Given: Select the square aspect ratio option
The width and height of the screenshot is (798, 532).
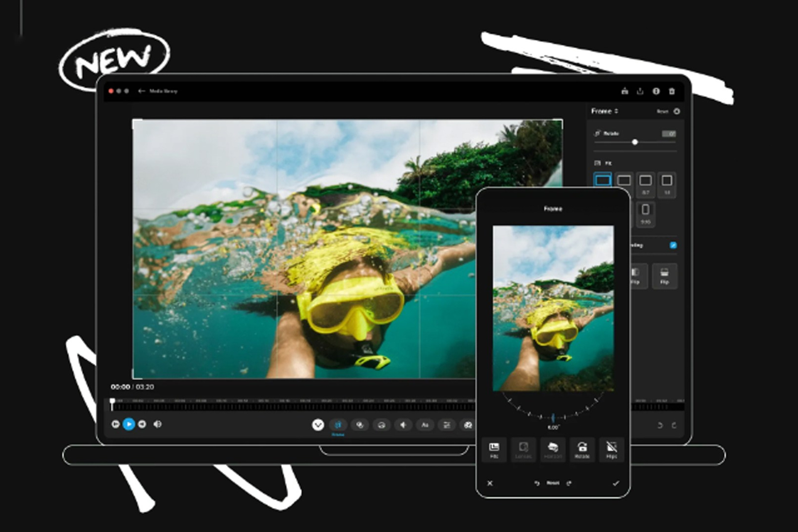Looking at the screenshot, I should pos(667,185).
